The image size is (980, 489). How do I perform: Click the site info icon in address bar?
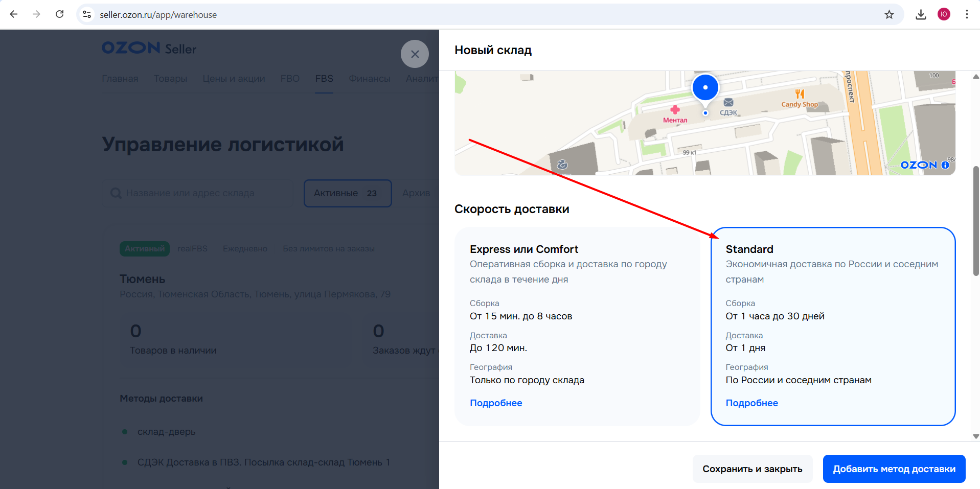87,15
